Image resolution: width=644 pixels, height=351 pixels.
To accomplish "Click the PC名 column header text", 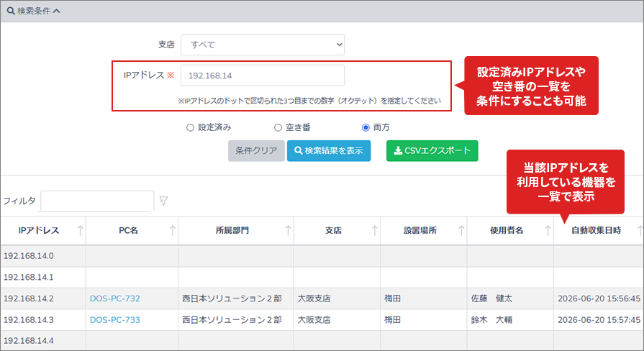I will 128,230.
